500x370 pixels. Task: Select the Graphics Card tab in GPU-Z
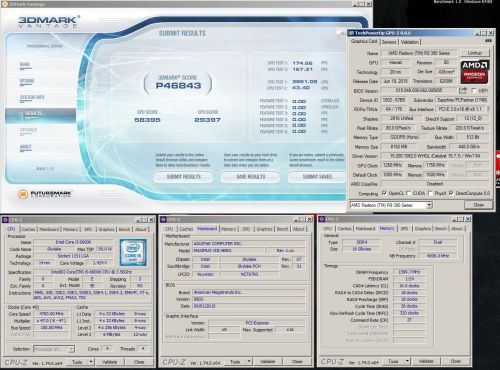364,41
